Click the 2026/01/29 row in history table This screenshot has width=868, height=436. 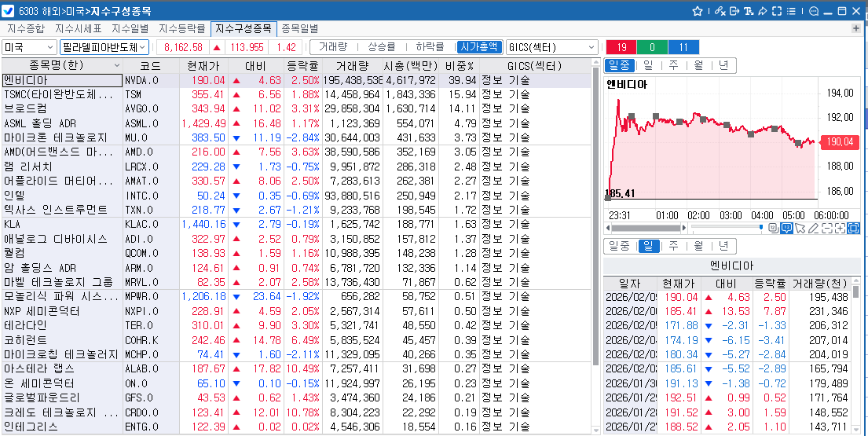click(728, 398)
